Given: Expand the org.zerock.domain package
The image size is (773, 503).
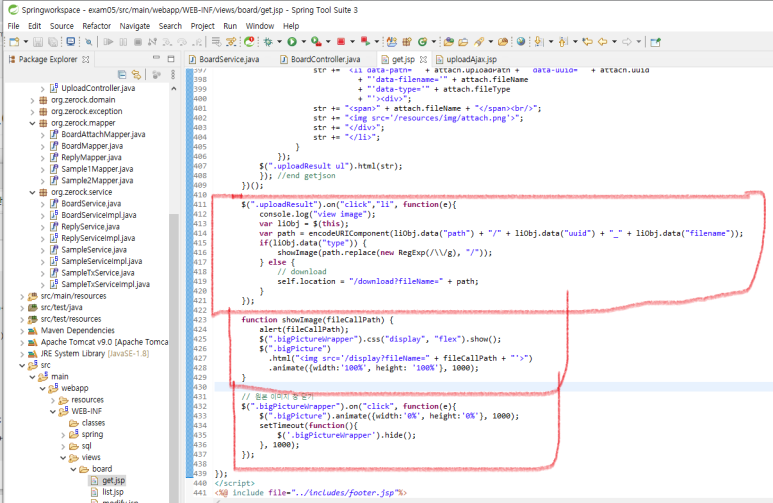Looking at the screenshot, I should (x=32, y=100).
